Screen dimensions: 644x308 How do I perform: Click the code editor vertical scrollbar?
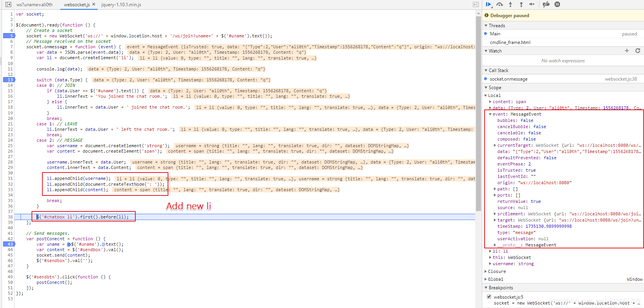[x=478, y=113]
